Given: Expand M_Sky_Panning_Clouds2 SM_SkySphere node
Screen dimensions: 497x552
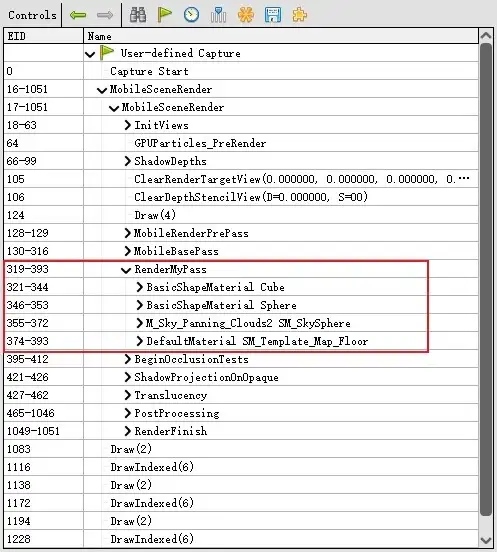Looking at the screenshot, I should (140, 323).
